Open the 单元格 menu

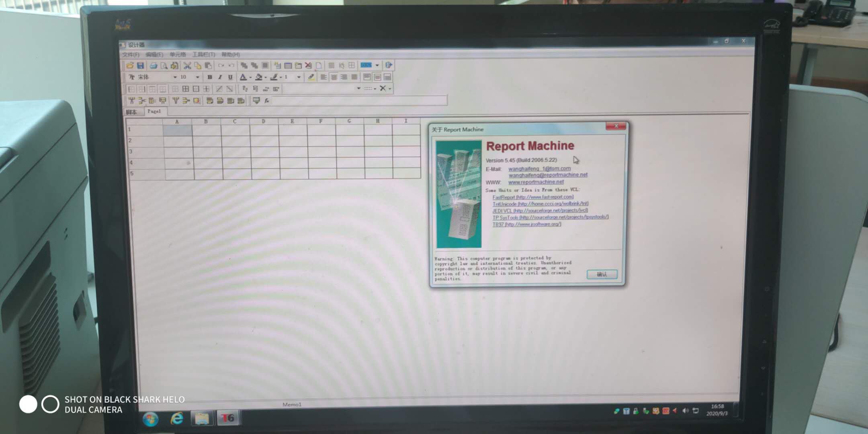tap(178, 55)
